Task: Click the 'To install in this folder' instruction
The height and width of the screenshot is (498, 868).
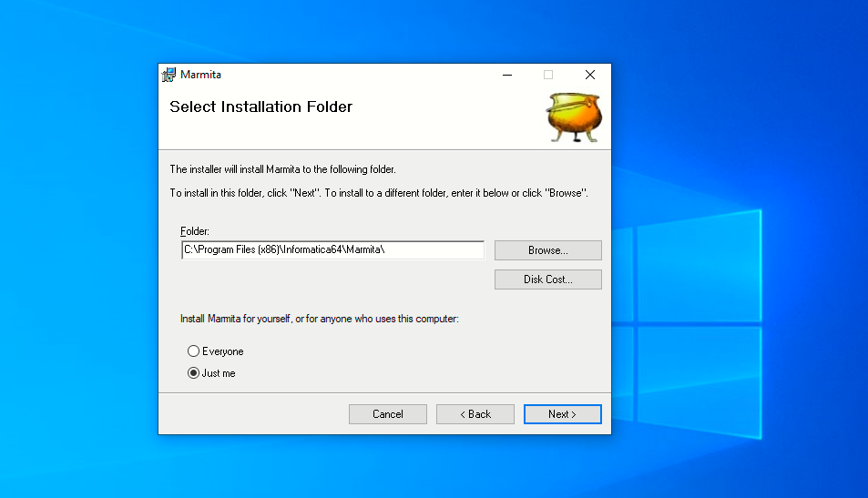Action: (x=379, y=193)
